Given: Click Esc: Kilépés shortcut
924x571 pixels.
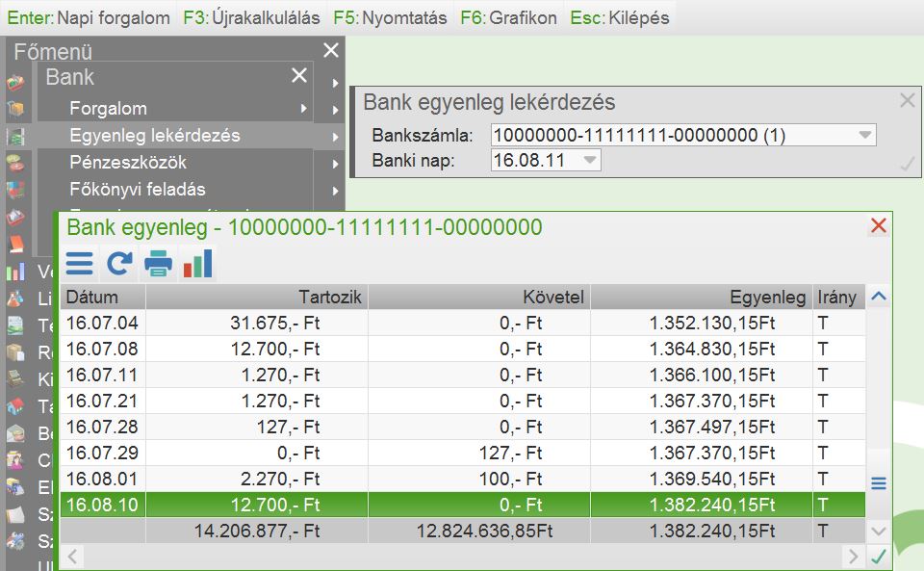Looking at the screenshot, I should tap(620, 17).
